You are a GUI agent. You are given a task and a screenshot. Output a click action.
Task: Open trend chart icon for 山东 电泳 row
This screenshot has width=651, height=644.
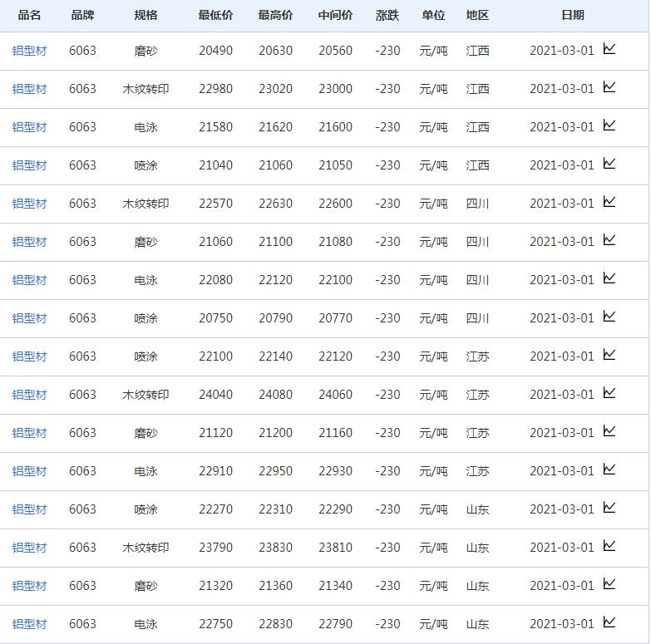click(x=609, y=622)
